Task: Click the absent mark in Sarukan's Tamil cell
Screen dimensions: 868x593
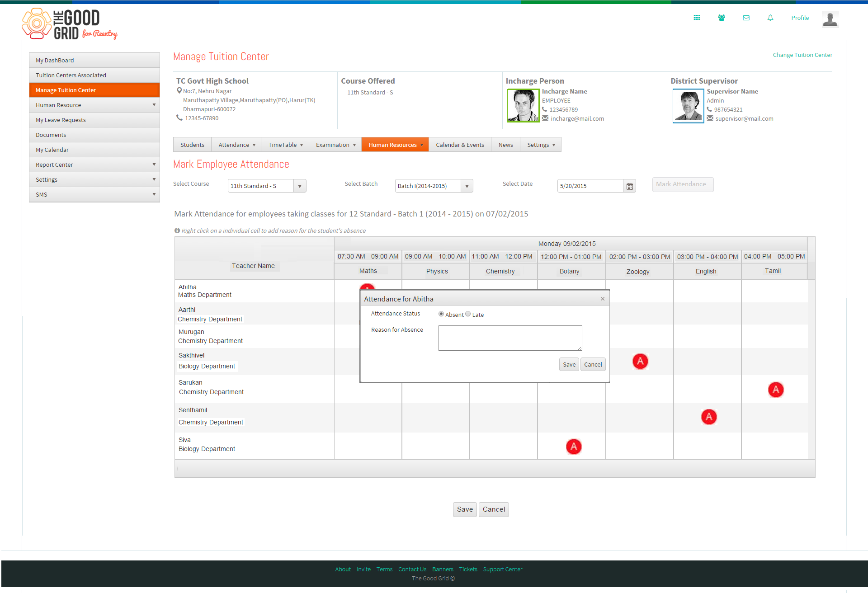Action: pyautogui.click(x=776, y=390)
